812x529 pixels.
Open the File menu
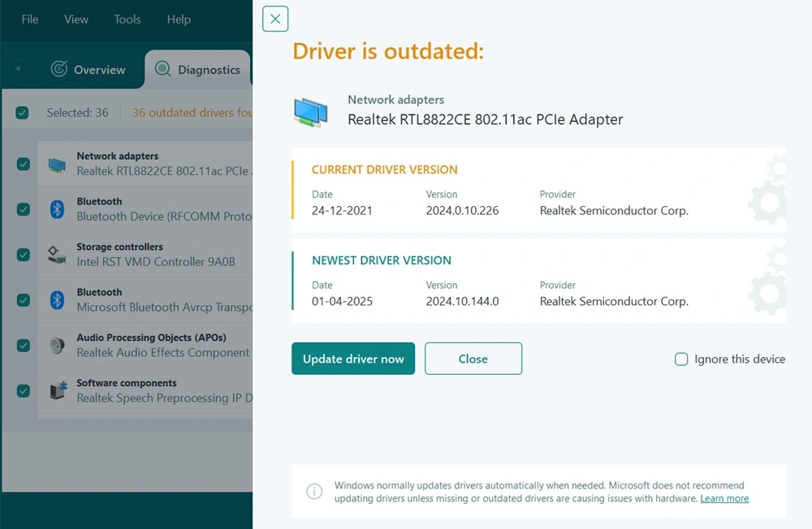coord(30,19)
